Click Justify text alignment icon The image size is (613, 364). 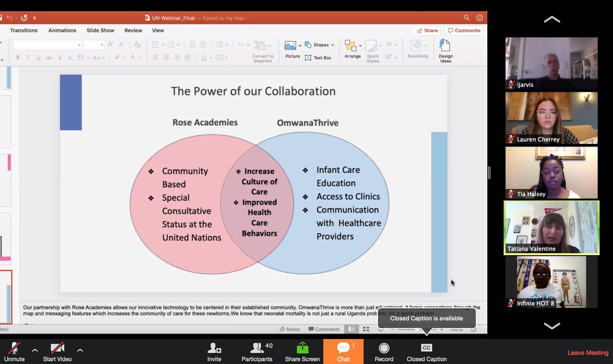(187, 57)
